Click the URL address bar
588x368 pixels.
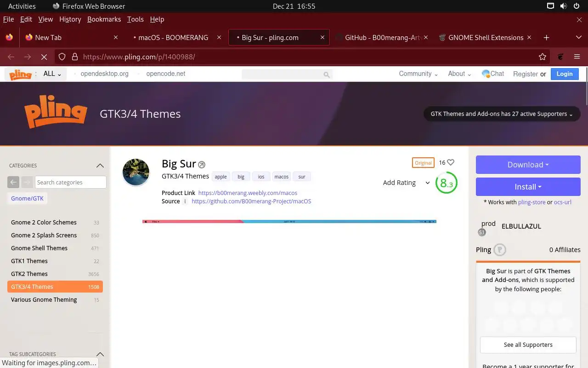[303, 57]
